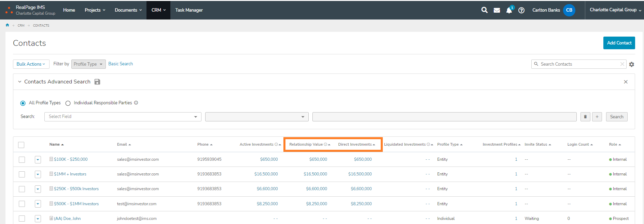Click investment profile count for $100K row
The width and height of the screenshot is (644, 224).
click(x=516, y=159)
